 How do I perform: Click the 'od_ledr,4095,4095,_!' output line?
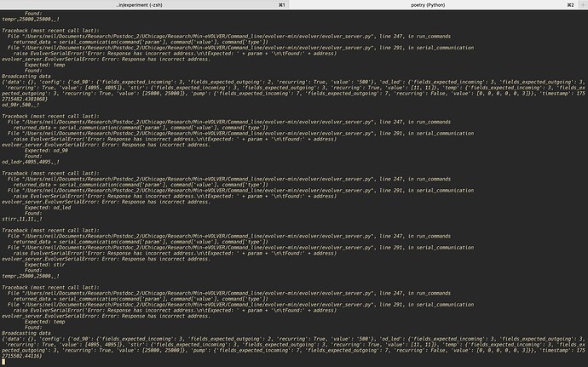click(x=31, y=162)
